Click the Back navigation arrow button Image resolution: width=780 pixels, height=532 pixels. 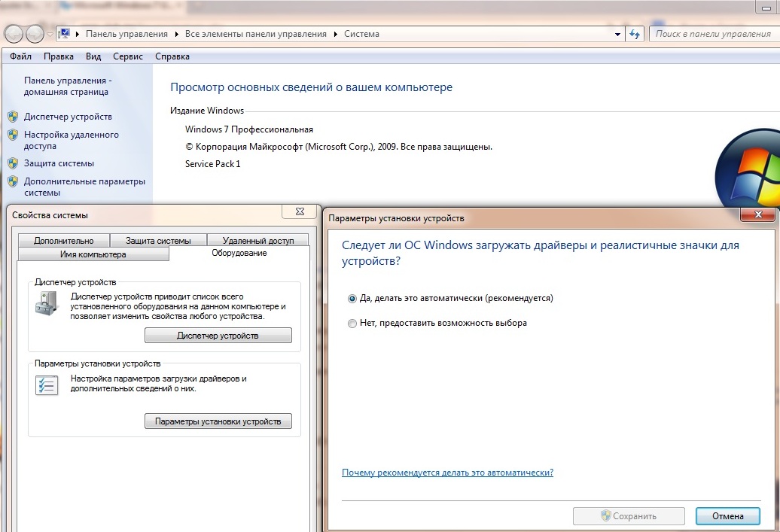point(14,34)
